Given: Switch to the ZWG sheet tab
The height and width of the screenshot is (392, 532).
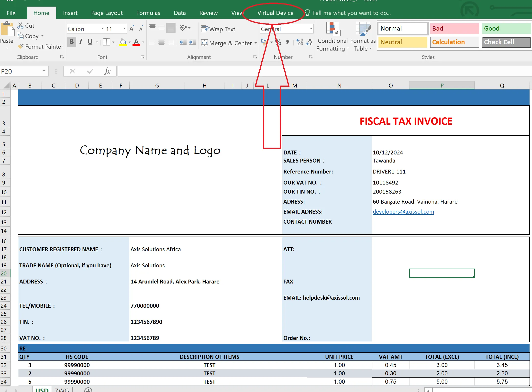Looking at the screenshot, I should [x=62, y=389].
